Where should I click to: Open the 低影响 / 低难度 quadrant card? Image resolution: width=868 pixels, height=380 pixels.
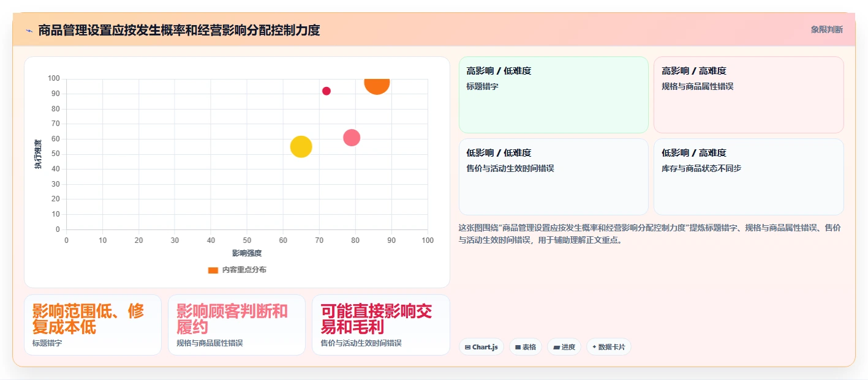click(554, 177)
